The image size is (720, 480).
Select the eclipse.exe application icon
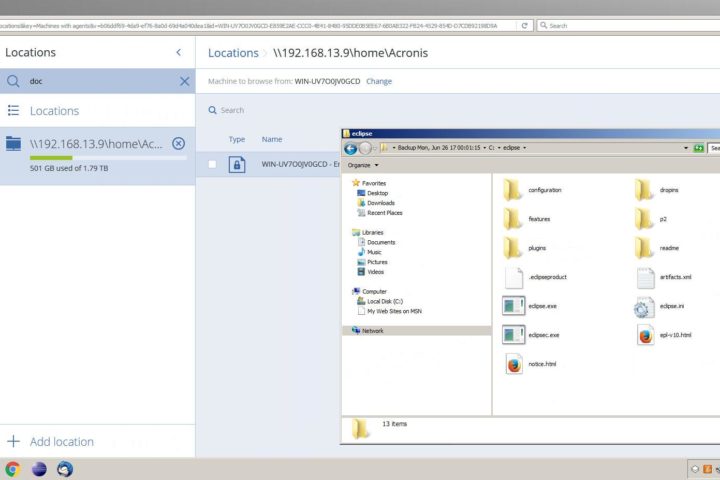tap(513, 306)
